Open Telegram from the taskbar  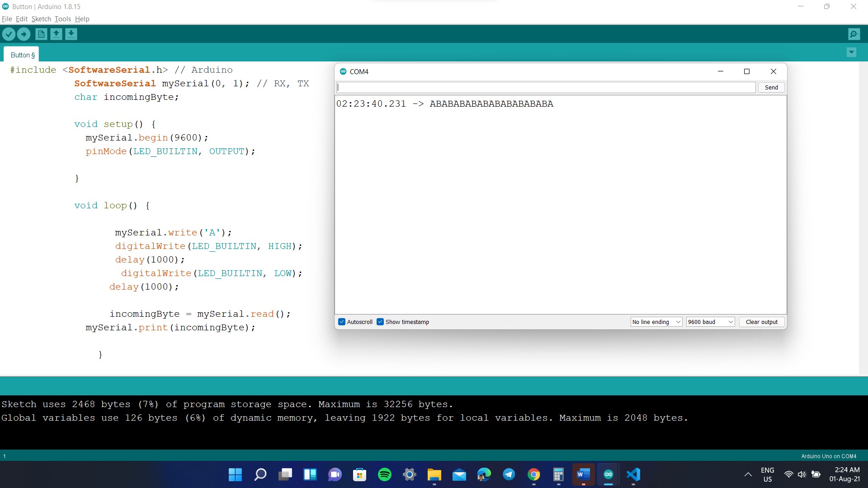(509, 474)
